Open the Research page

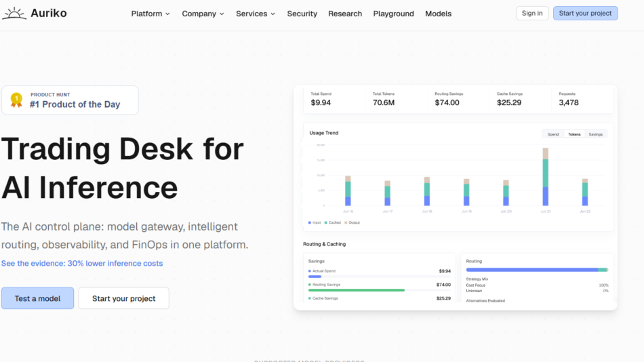345,14
